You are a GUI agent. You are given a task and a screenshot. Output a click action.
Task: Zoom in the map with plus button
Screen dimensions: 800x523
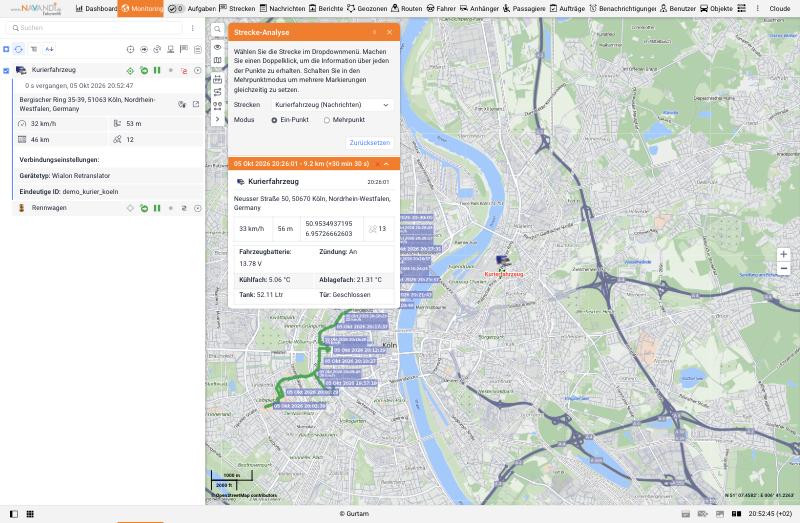(784, 254)
